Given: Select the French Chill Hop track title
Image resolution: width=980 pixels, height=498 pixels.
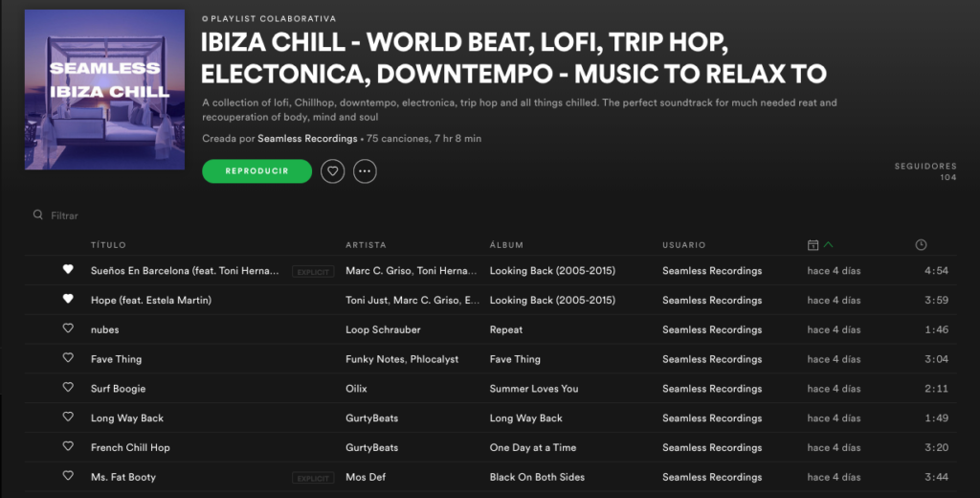Looking at the screenshot, I should point(130,447).
